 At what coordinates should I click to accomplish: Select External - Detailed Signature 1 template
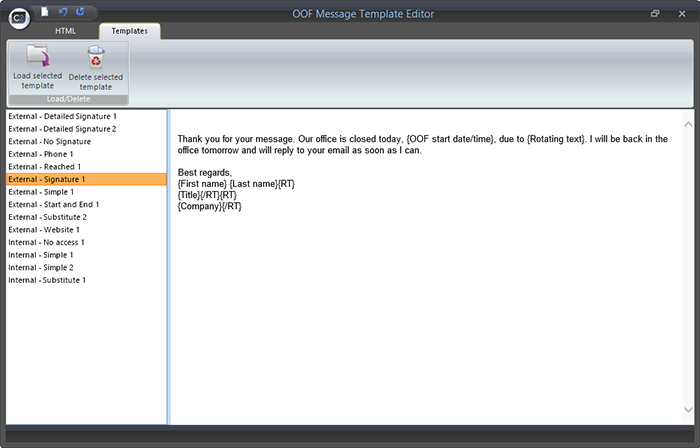tap(86, 116)
